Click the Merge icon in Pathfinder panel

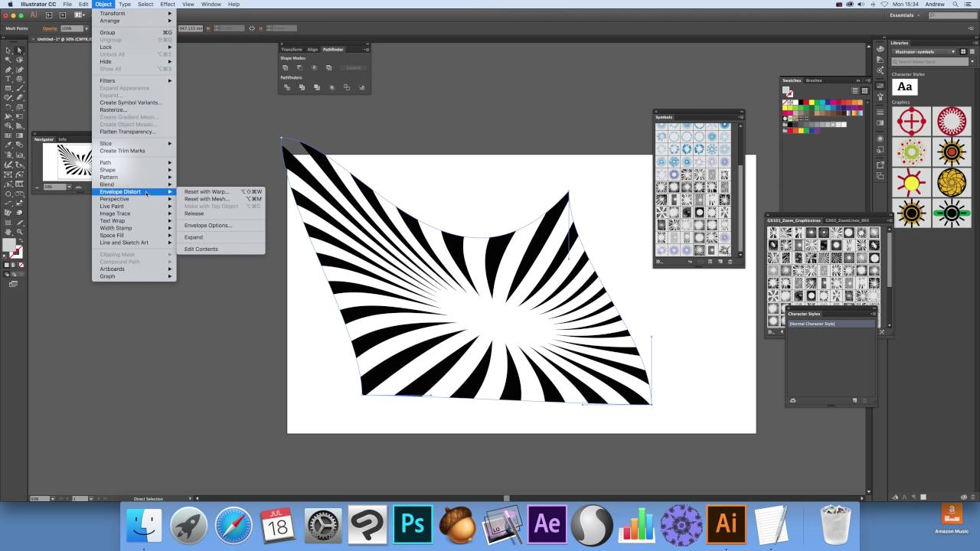click(x=316, y=87)
